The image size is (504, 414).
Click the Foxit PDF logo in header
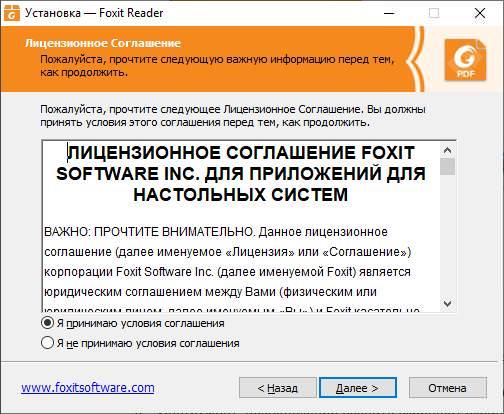click(x=465, y=60)
